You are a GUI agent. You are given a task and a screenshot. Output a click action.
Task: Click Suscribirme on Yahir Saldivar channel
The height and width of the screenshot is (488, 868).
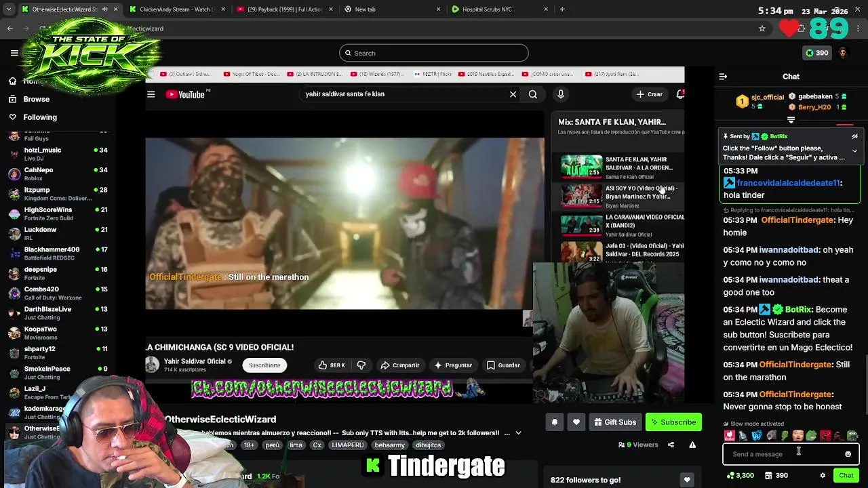[x=264, y=365]
